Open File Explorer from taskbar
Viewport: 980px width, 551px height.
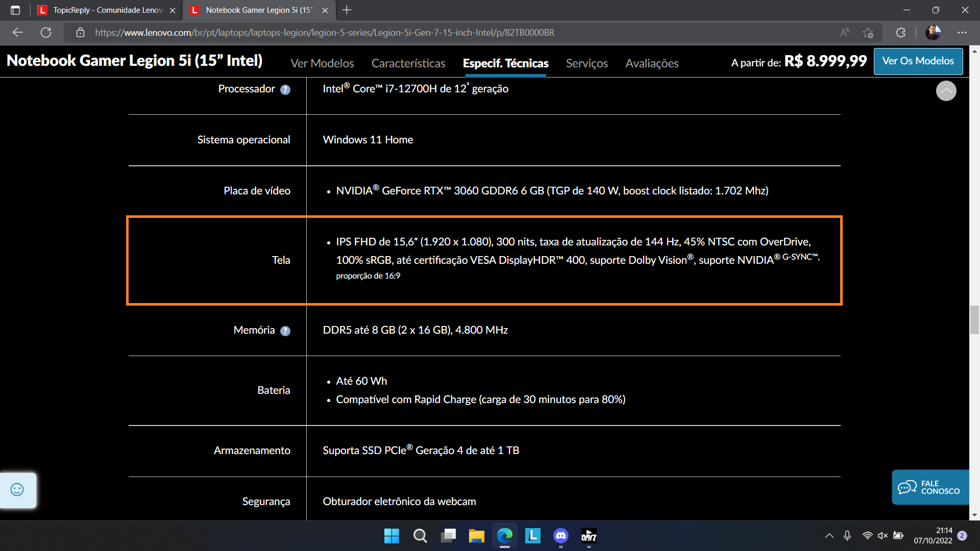pos(477,536)
